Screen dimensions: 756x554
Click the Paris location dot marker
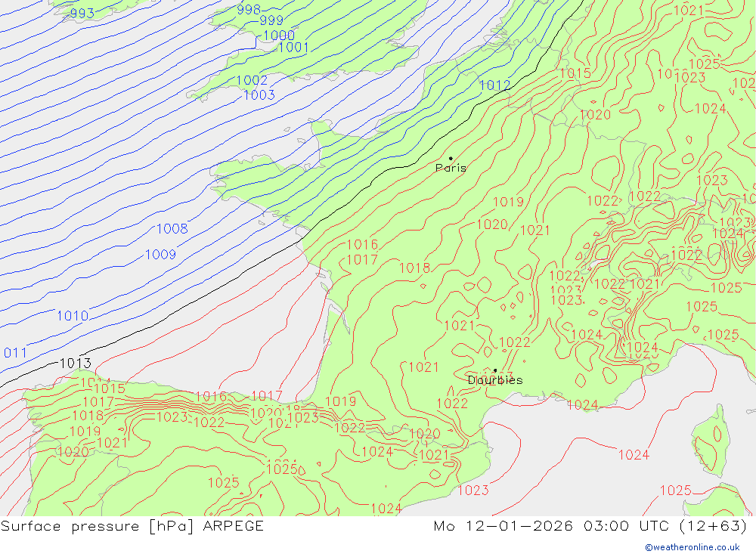(451, 158)
